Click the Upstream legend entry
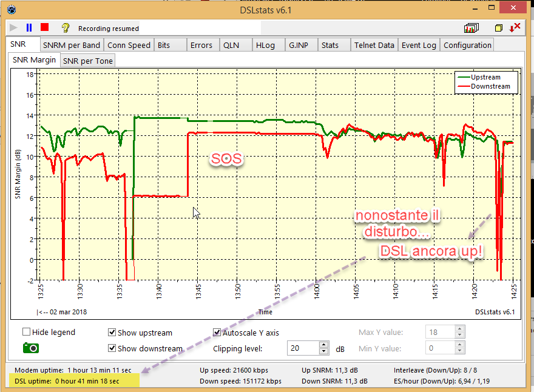The width and height of the screenshot is (534, 392). click(479, 77)
